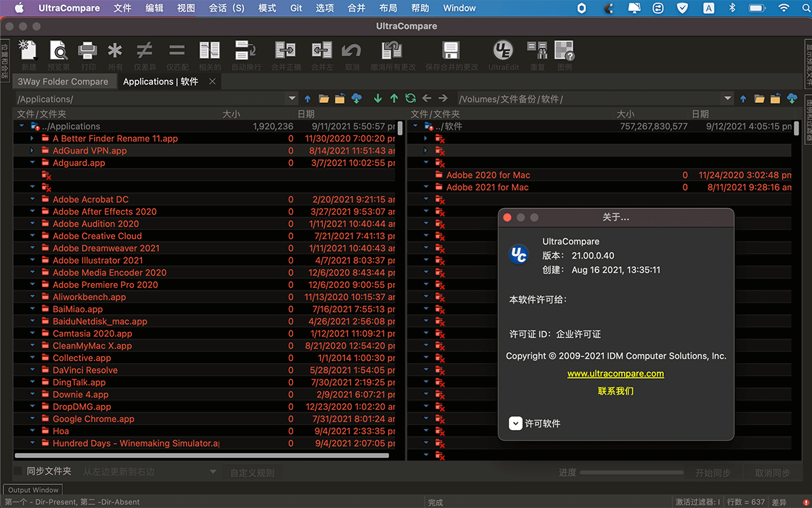Viewport: 812px width, 508px height.
Task: Open the Git menu
Action: [x=296, y=8]
